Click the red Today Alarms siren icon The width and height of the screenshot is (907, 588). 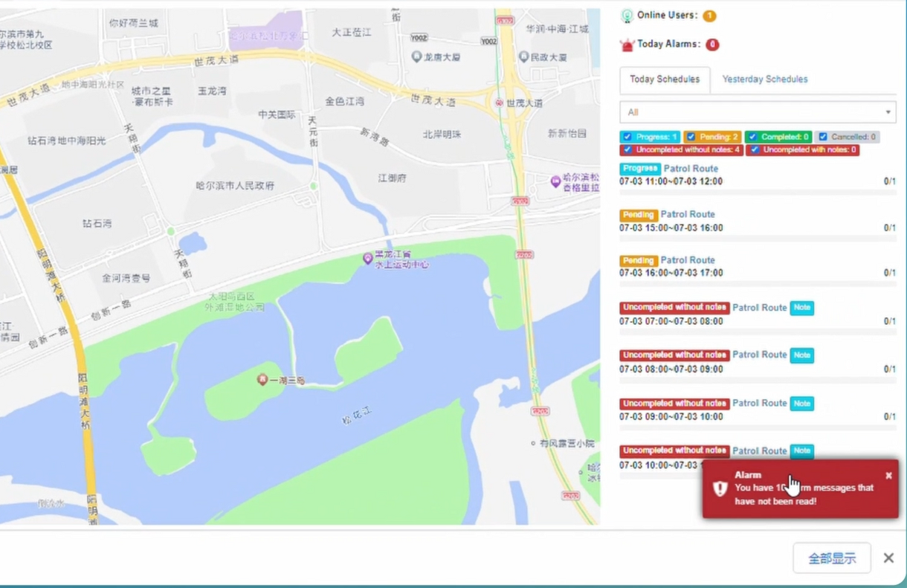[627, 45]
